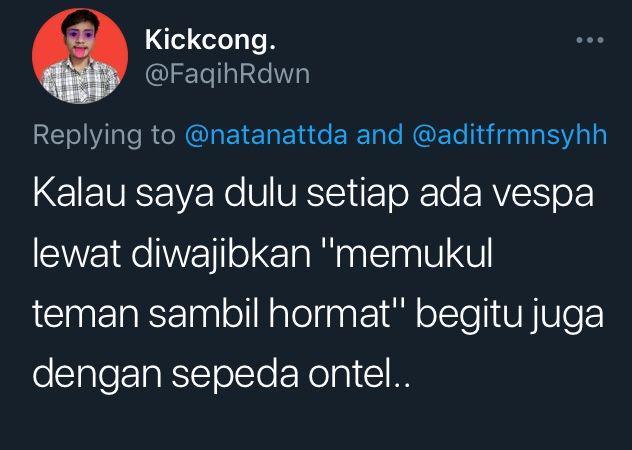Click the word 'lewat' starting the second line
Image resolution: width=632 pixels, height=450 pixels.
tap(77, 254)
